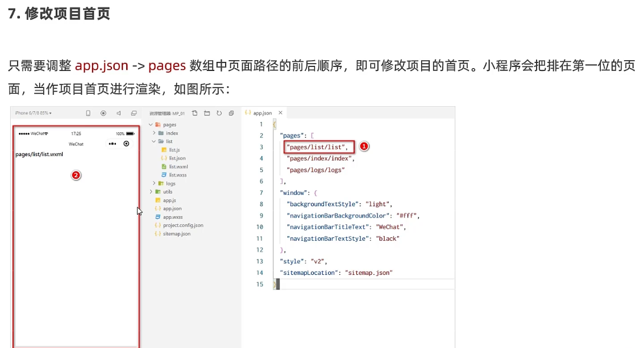
Task: Click the "sitemapLocation" key in the code
Action: tap(309, 273)
